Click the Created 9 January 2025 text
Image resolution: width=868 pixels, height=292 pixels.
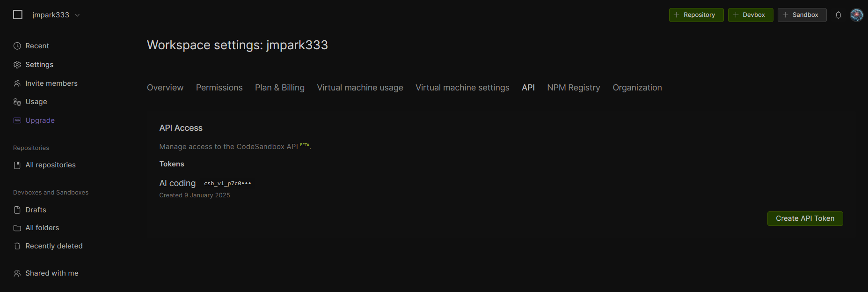(195, 195)
